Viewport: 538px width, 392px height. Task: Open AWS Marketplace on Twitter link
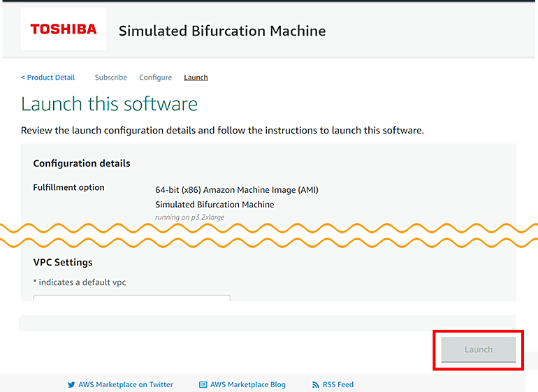coord(126,384)
